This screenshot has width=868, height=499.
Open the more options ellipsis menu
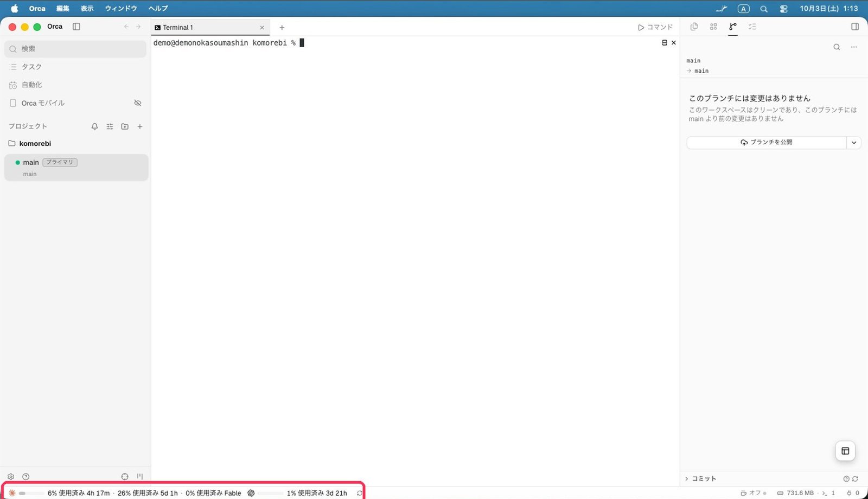[x=854, y=47]
